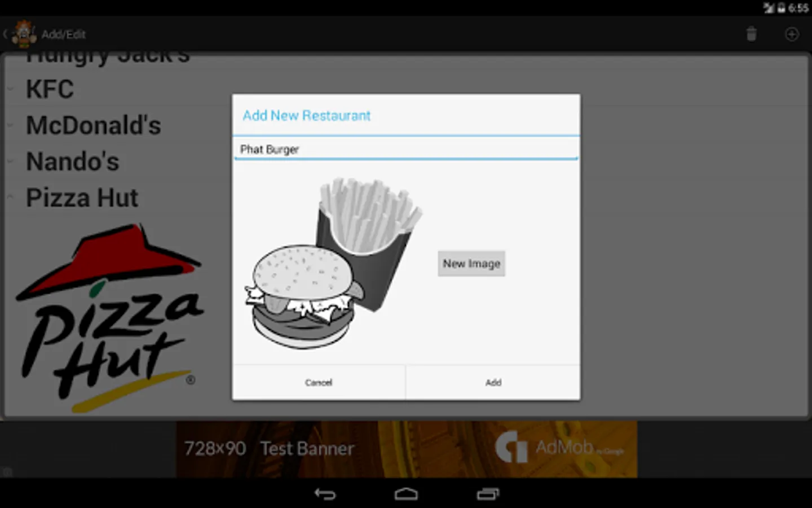Focus the restaurant name field containing Phat Burger
The height and width of the screenshot is (508, 812).
406,149
